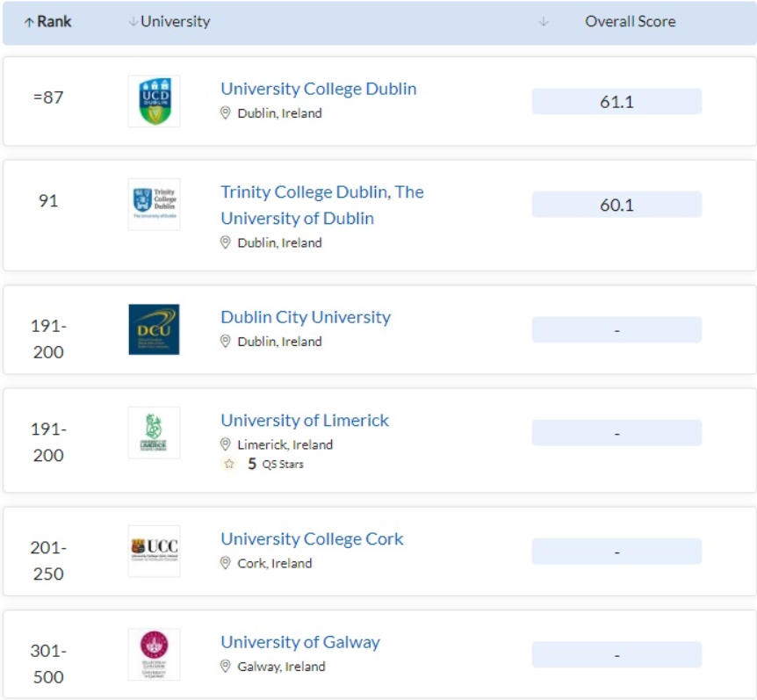The height and width of the screenshot is (700, 757).
Task: Click the Dublin City University DCU logo
Action: click(154, 329)
